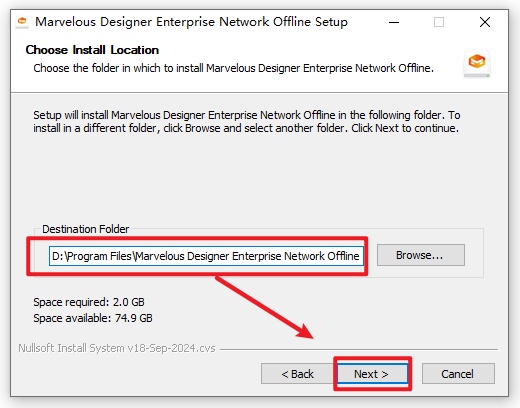The width and height of the screenshot is (520, 408).
Task: Click the window title text in the title bar
Action: pyautogui.click(x=191, y=22)
